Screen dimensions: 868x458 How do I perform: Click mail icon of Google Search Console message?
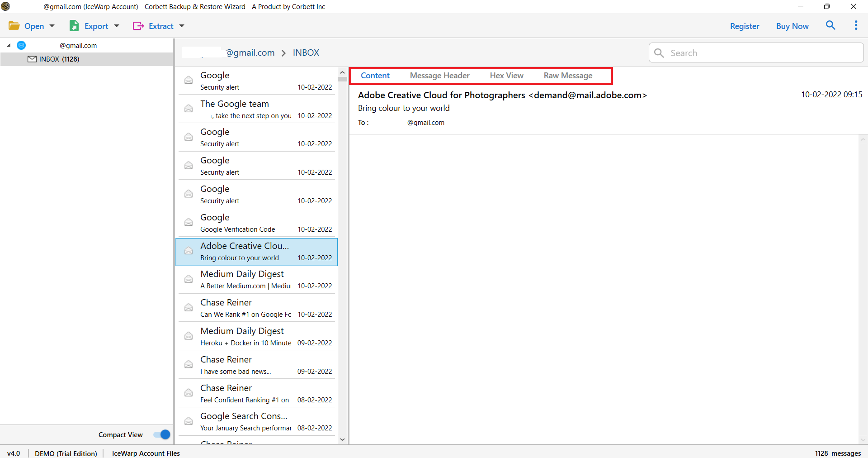tap(189, 421)
